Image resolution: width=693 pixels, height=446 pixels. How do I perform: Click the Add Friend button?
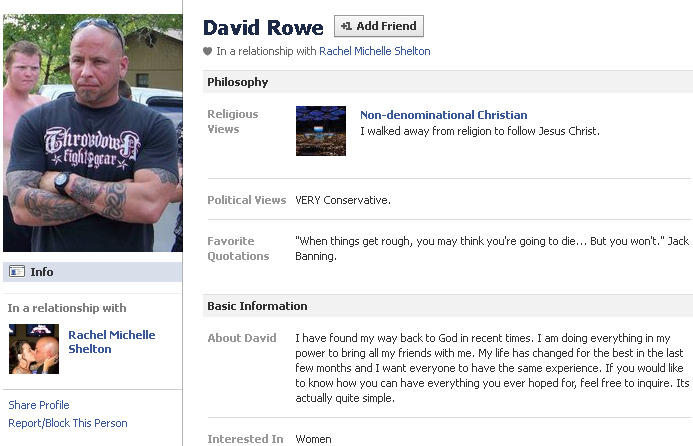point(379,26)
